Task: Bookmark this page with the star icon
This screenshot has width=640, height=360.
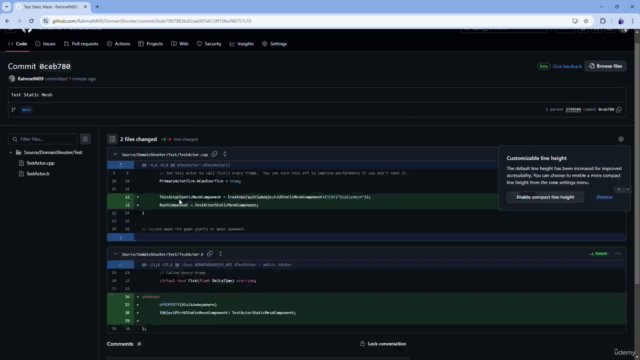Action: point(586,21)
